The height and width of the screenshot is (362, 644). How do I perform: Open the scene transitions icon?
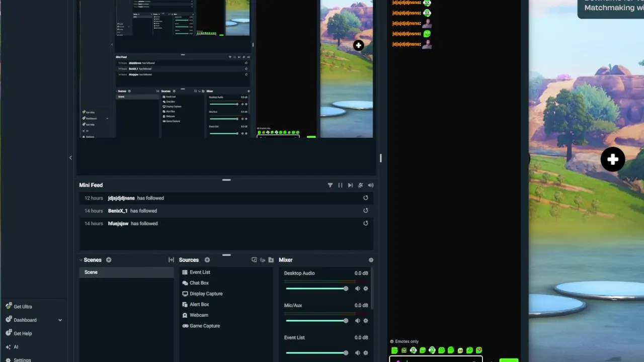point(171,260)
